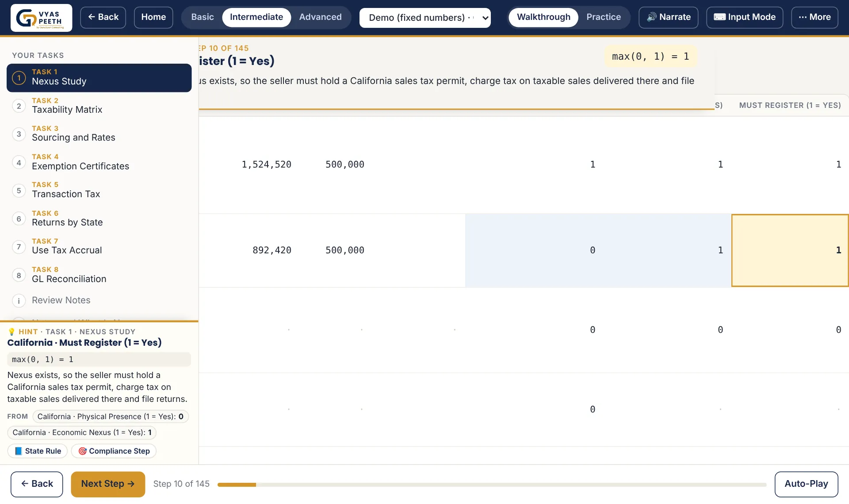Click California Economic Nexus source chip
The width and height of the screenshot is (849, 504).
82,432
